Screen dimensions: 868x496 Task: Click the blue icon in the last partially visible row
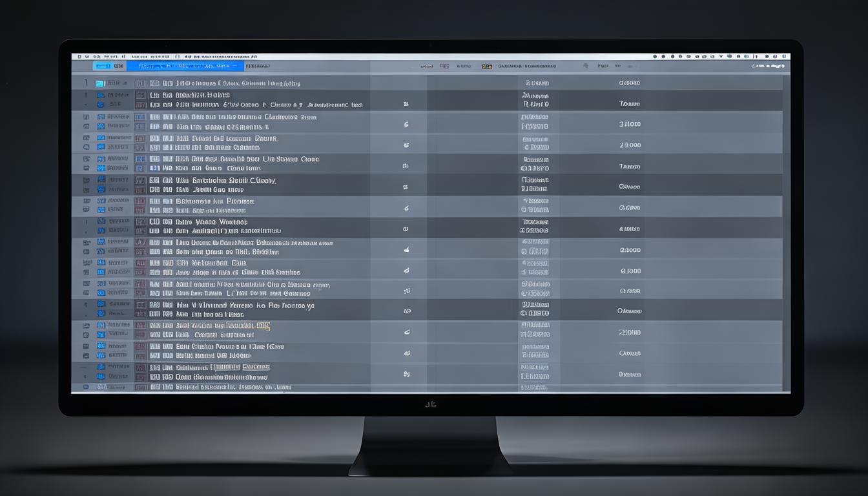(101, 387)
